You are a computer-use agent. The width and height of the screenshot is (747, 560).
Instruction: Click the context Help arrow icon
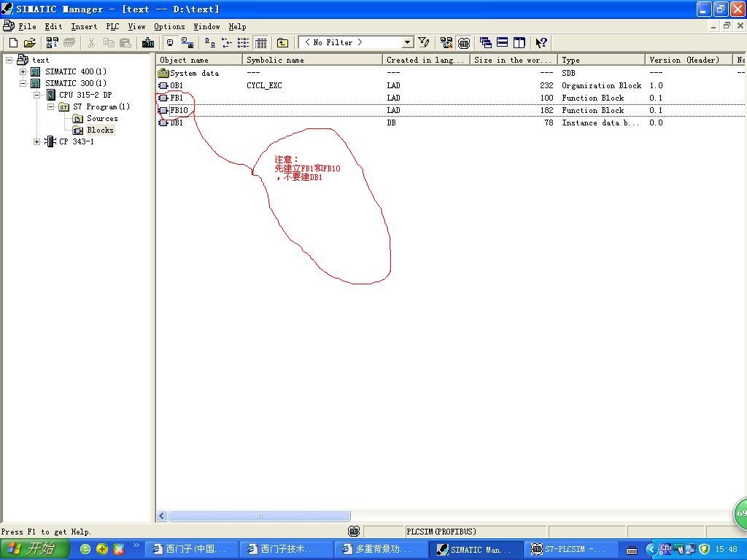coord(541,43)
